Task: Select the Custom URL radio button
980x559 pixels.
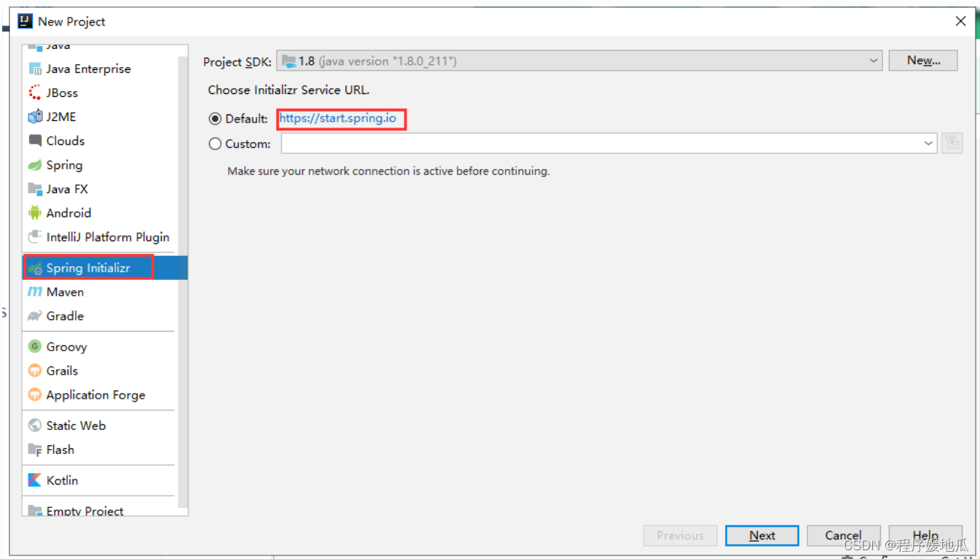Action: click(215, 144)
